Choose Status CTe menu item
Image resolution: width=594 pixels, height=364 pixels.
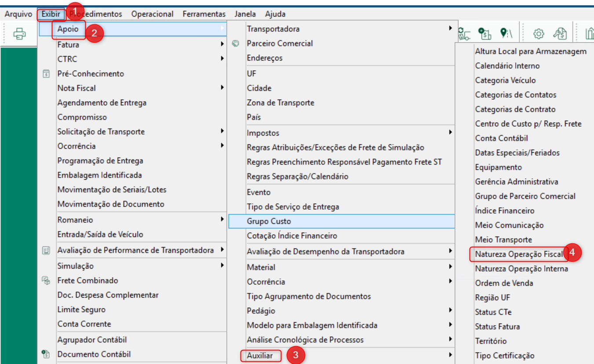(493, 312)
